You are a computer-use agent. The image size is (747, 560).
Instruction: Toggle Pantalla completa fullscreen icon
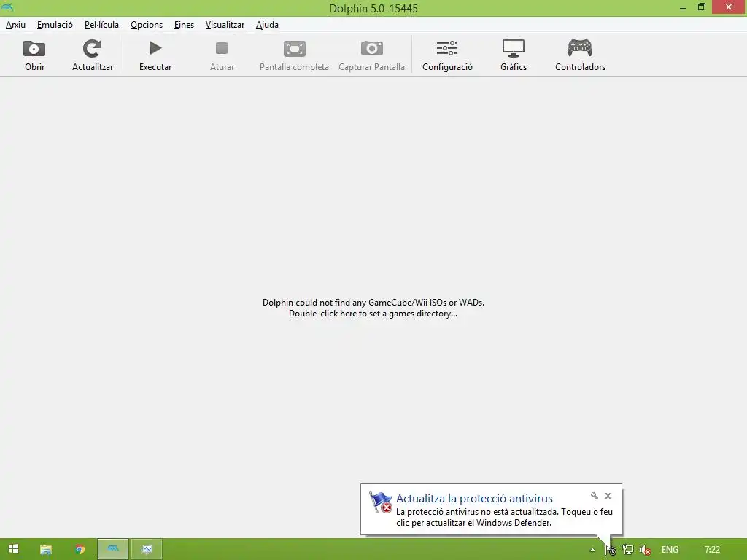(295, 49)
